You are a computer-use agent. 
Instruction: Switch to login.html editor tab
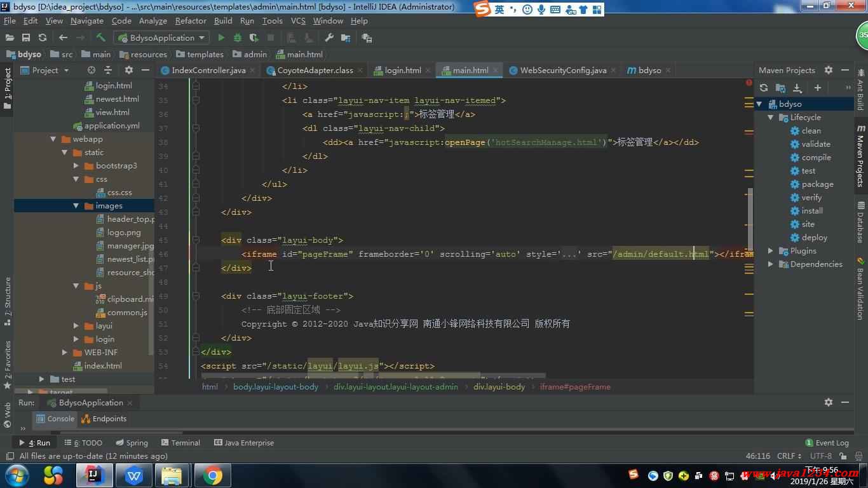click(x=402, y=70)
